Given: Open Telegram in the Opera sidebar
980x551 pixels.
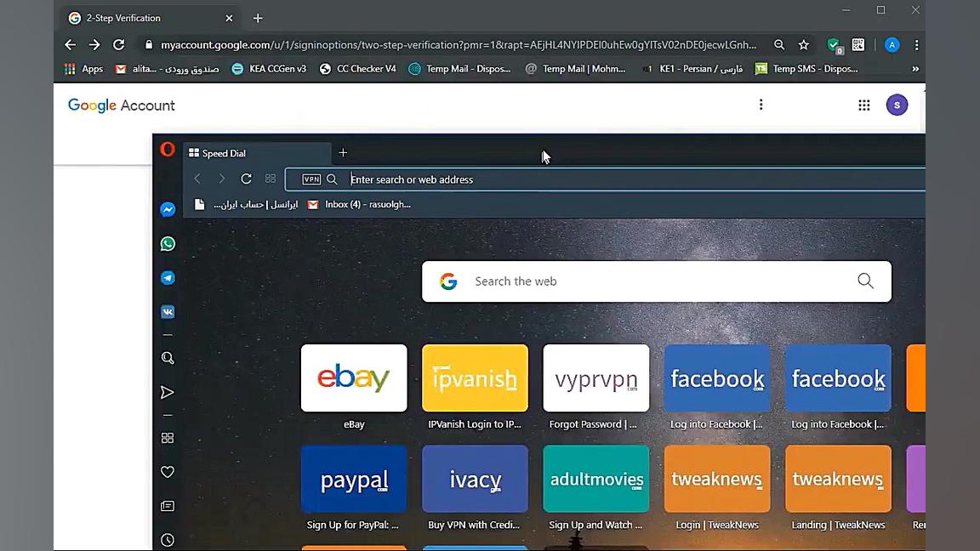Looking at the screenshot, I should (168, 278).
